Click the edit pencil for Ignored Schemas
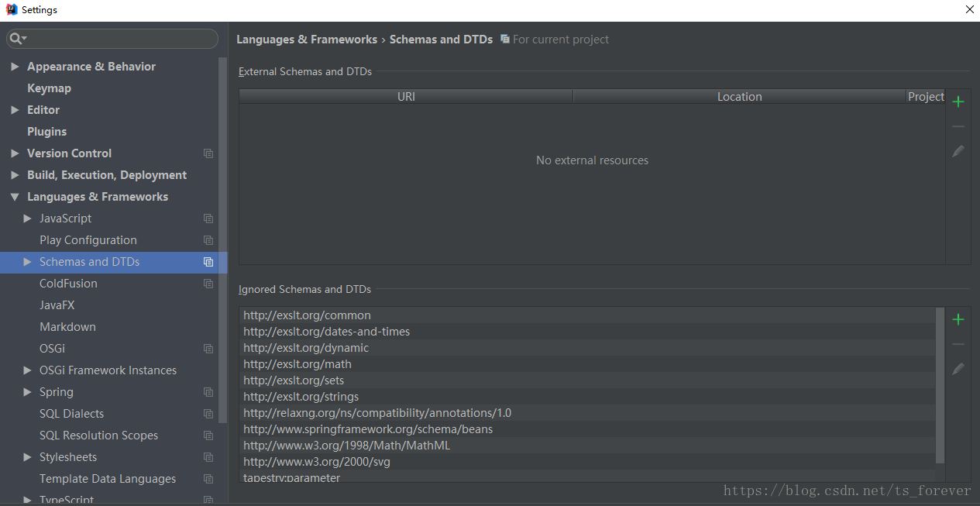The width and height of the screenshot is (980, 506). click(x=958, y=369)
